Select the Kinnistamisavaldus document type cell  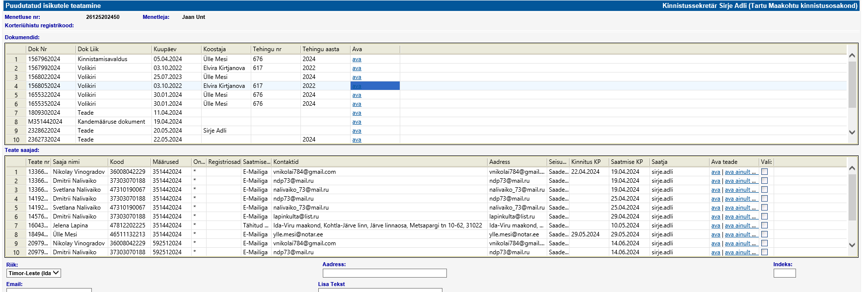point(114,59)
